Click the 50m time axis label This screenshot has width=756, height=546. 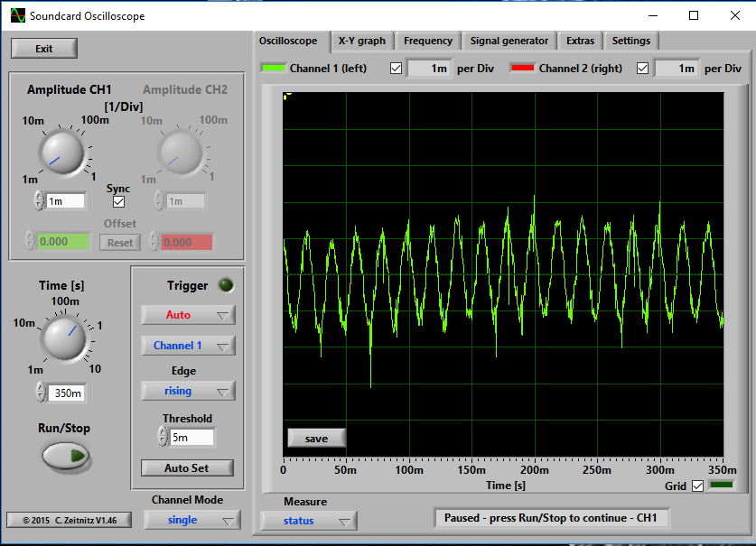pyautogui.click(x=346, y=470)
